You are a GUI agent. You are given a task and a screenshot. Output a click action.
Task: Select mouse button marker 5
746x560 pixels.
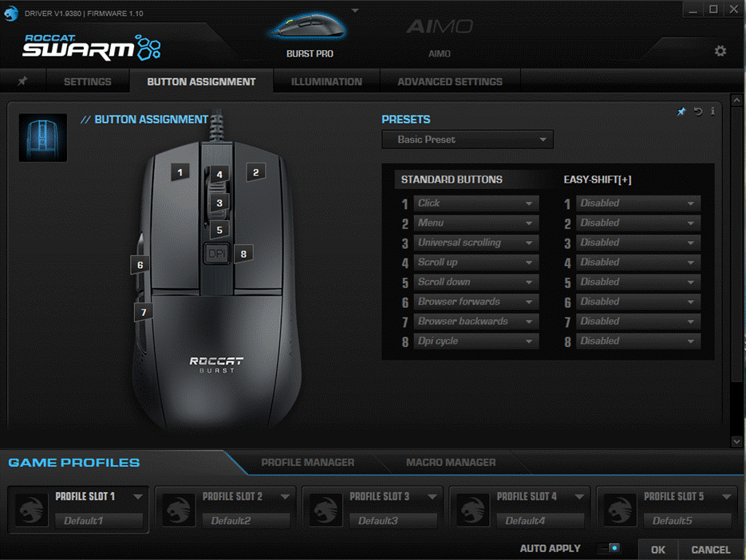point(219,230)
